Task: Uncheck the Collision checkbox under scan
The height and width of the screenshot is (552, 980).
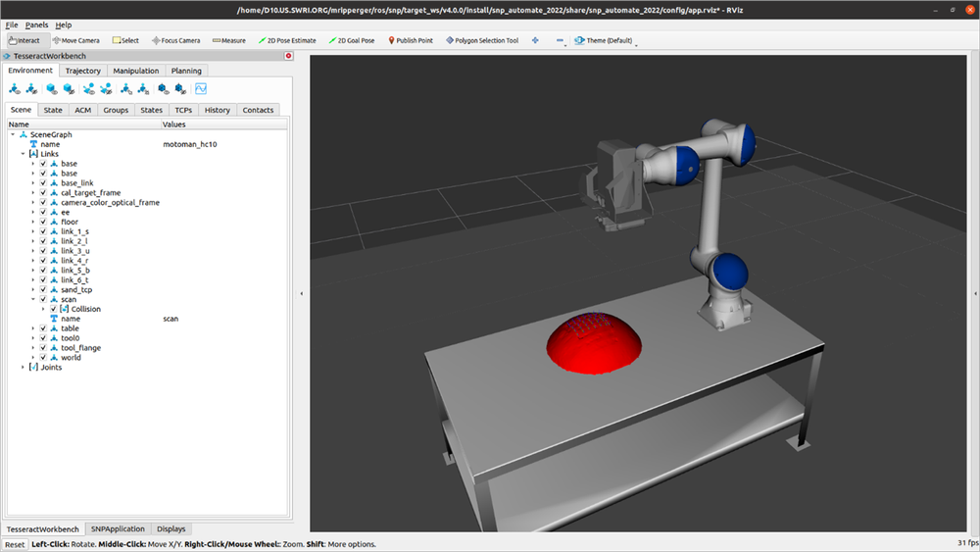Action: click(54, 309)
